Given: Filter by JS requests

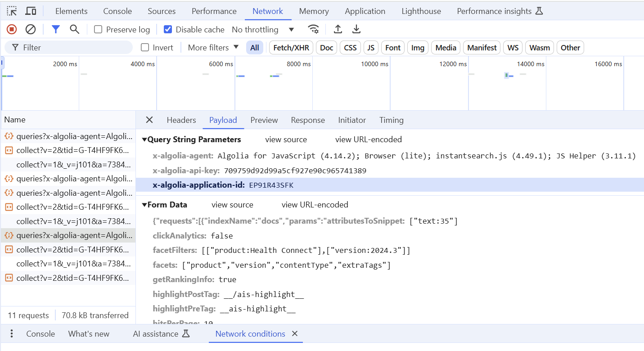Looking at the screenshot, I should click(371, 48).
